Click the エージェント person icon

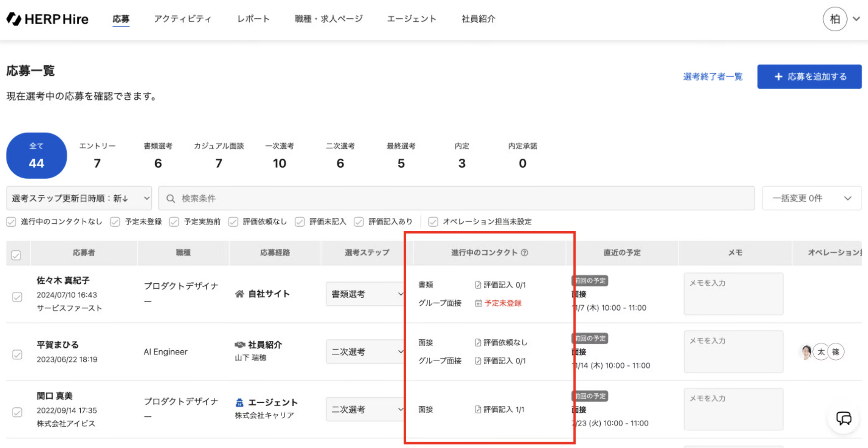pyautogui.click(x=239, y=402)
